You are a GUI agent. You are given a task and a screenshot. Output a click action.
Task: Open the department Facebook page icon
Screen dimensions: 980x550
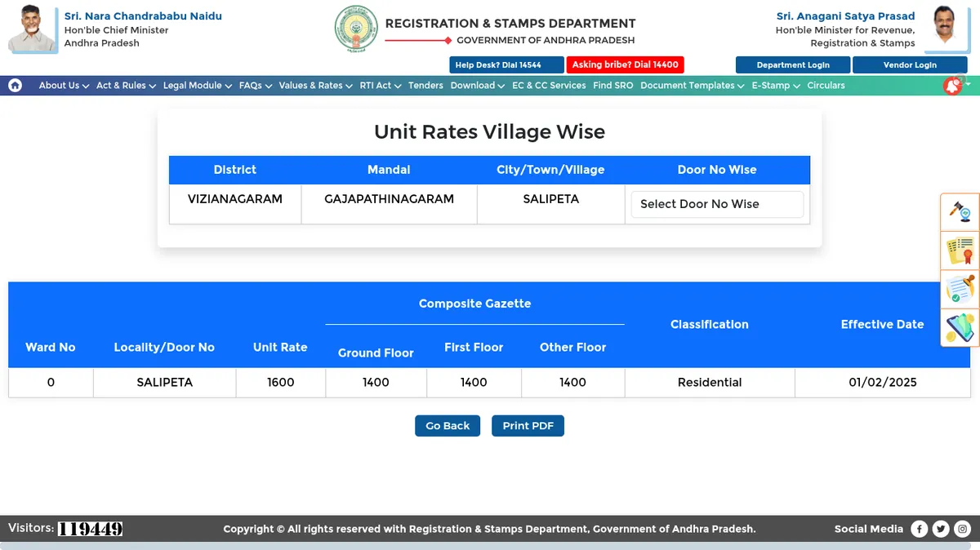pyautogui.click(x=919, y=529)
